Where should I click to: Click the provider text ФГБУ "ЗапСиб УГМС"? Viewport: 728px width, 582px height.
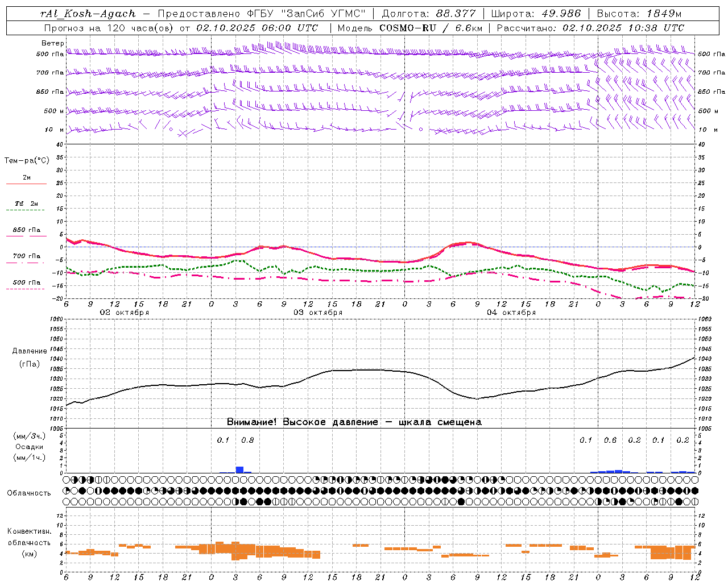pos(307,14)
